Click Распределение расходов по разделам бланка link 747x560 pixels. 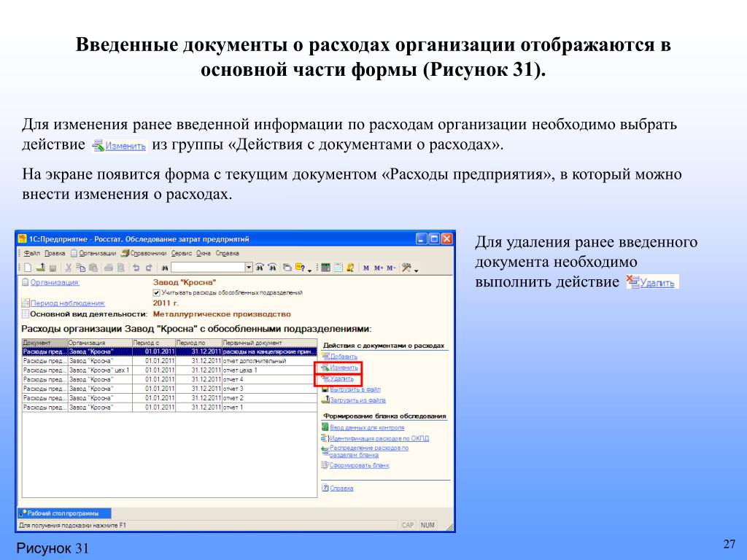pos(369,451)
